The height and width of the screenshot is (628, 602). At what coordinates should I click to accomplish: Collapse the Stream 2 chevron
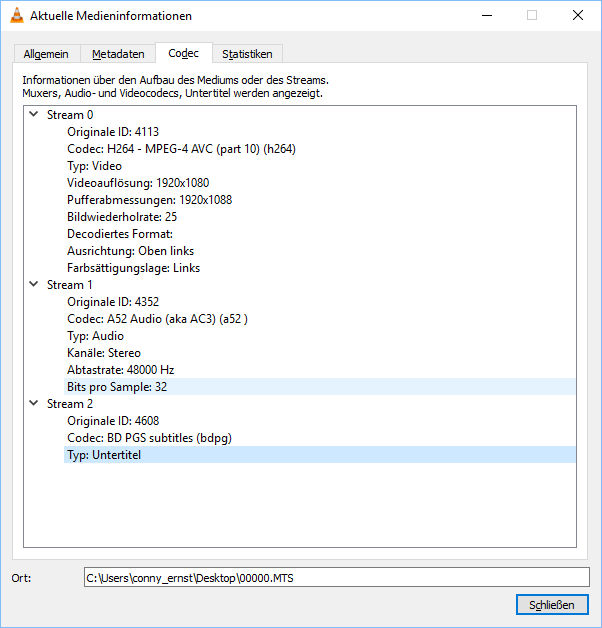(34, 403)
